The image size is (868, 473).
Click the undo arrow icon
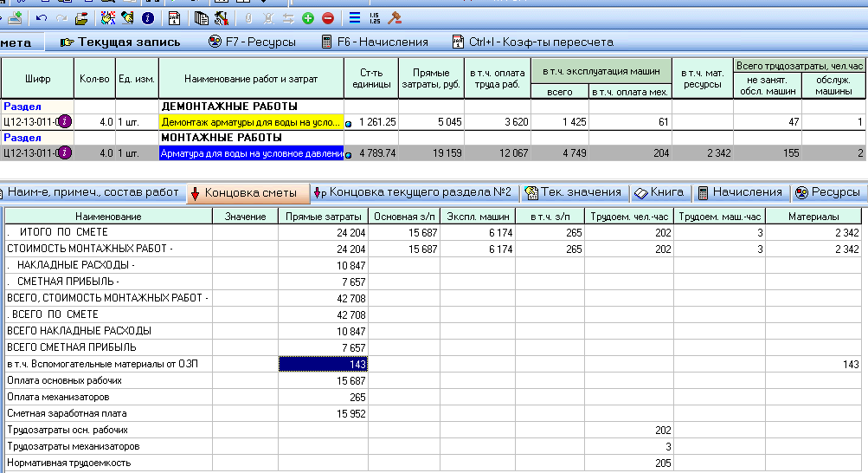42,17
